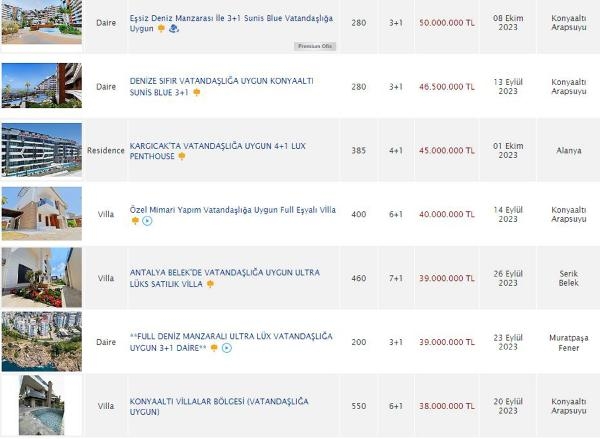Click the blue globe icon on Eşsiz Deniz Manzarası listing
This screenshot has width=600, height=439.
[174, 29]
